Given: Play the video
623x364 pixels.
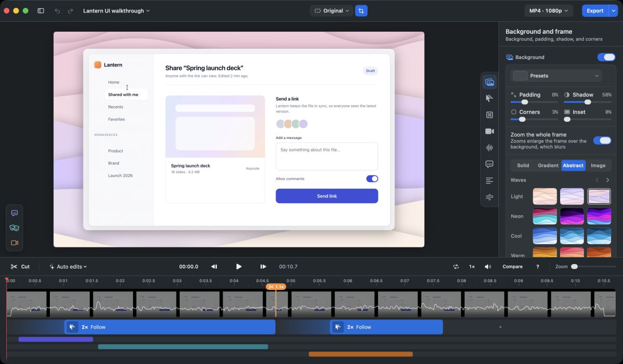Looking at the screenshot, I should 239,267.
